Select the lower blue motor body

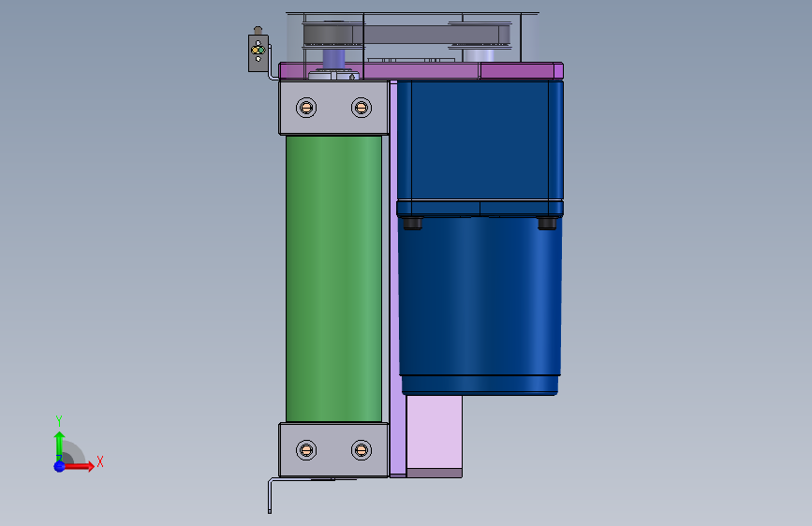pos(480,295)
